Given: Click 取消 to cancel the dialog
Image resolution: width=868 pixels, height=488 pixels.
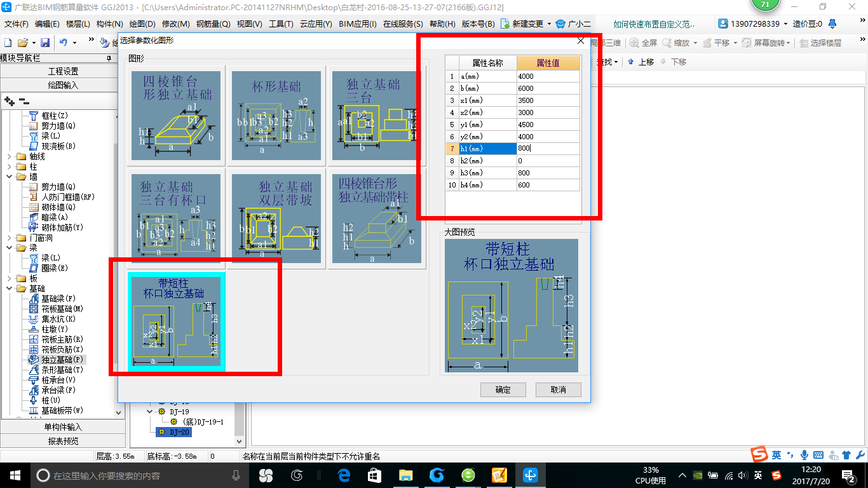Looking at the screenshot, I should [558, 390].
